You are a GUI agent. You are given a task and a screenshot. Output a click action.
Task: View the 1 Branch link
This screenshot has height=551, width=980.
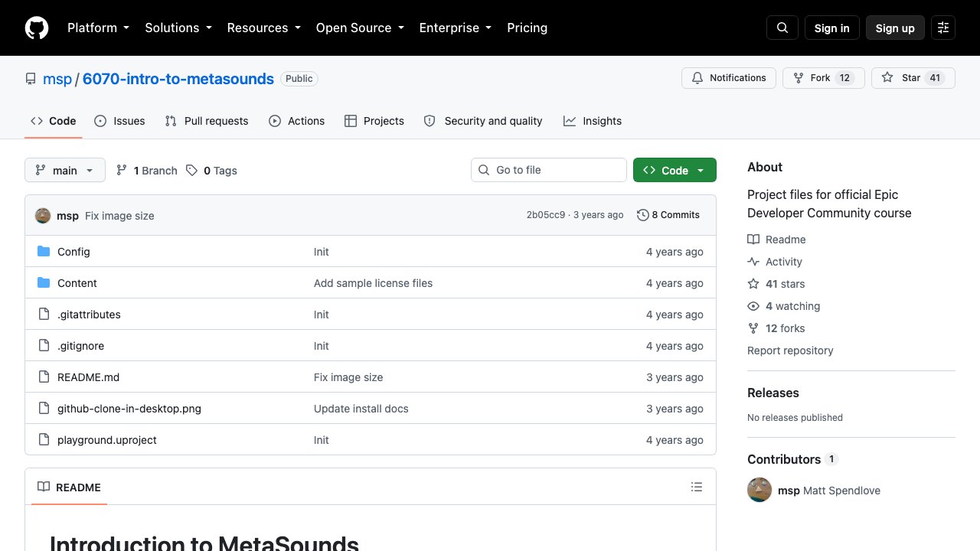coord(146,171)
